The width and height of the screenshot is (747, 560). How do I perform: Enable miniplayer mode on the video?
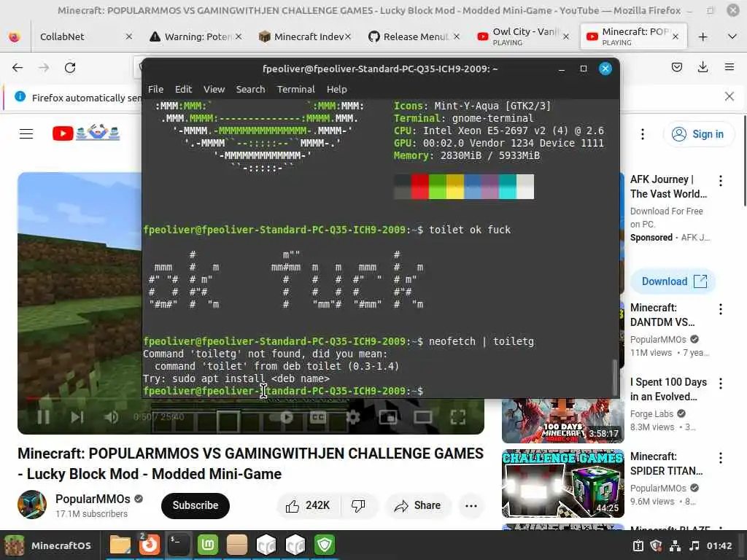[x=388, y=418]
